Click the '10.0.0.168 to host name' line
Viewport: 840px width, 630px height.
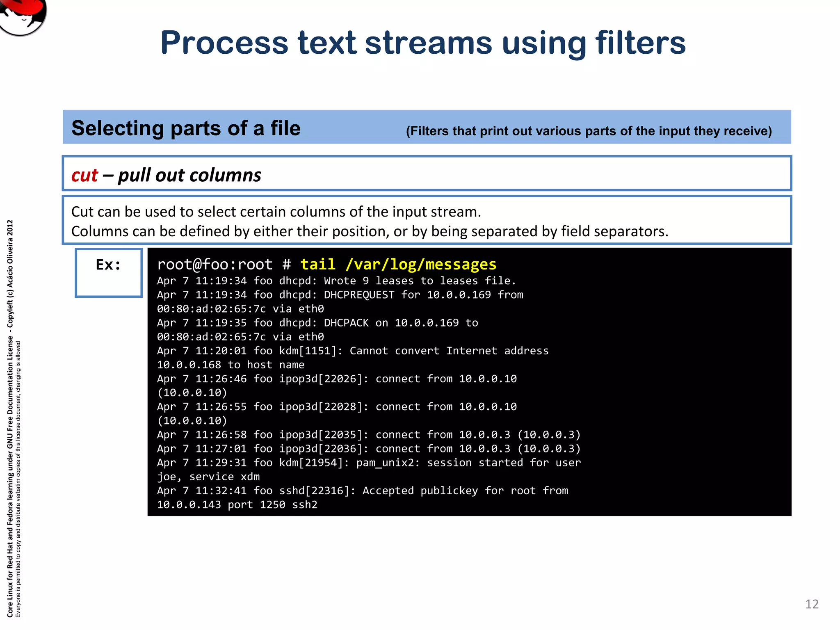pos(231,365)
